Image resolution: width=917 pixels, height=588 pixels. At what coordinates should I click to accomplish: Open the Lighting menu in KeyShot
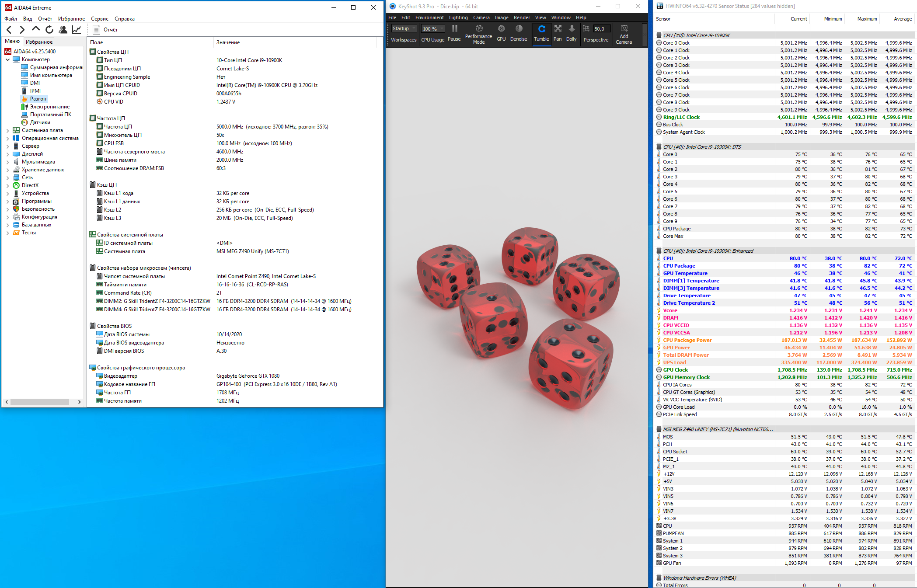click(x=458, y=17)
